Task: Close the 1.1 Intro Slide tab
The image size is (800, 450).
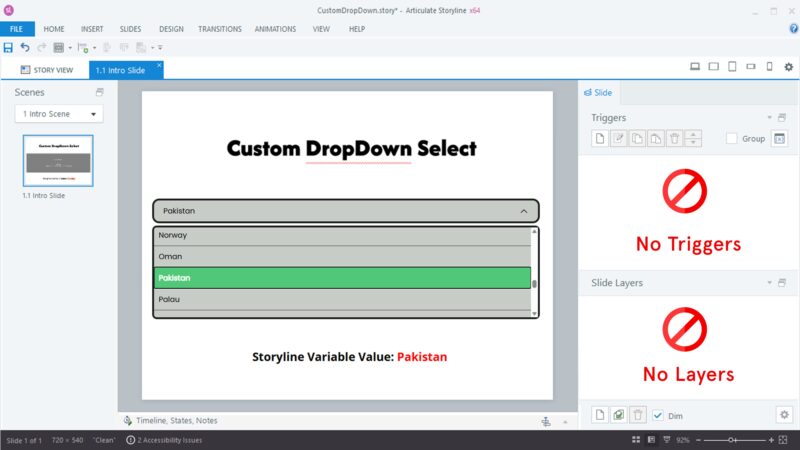Action: click(x=159, y=65)
